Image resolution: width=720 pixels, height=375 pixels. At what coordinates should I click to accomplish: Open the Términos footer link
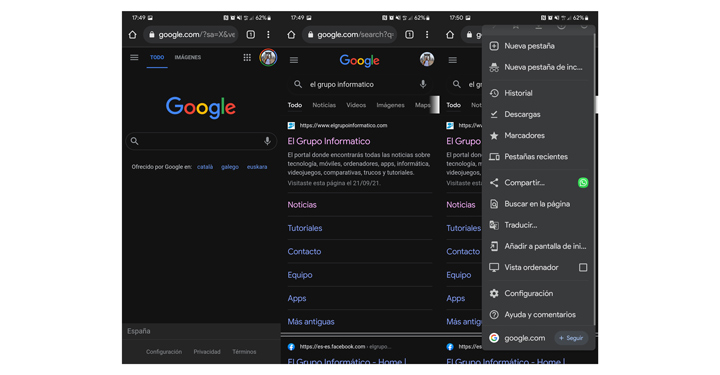[x=244, y=352]
